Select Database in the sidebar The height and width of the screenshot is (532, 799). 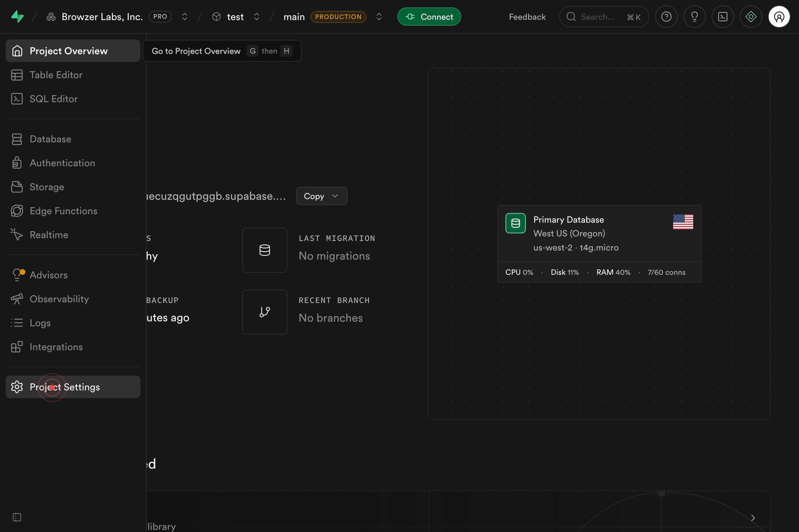click(x=73, y=139)
